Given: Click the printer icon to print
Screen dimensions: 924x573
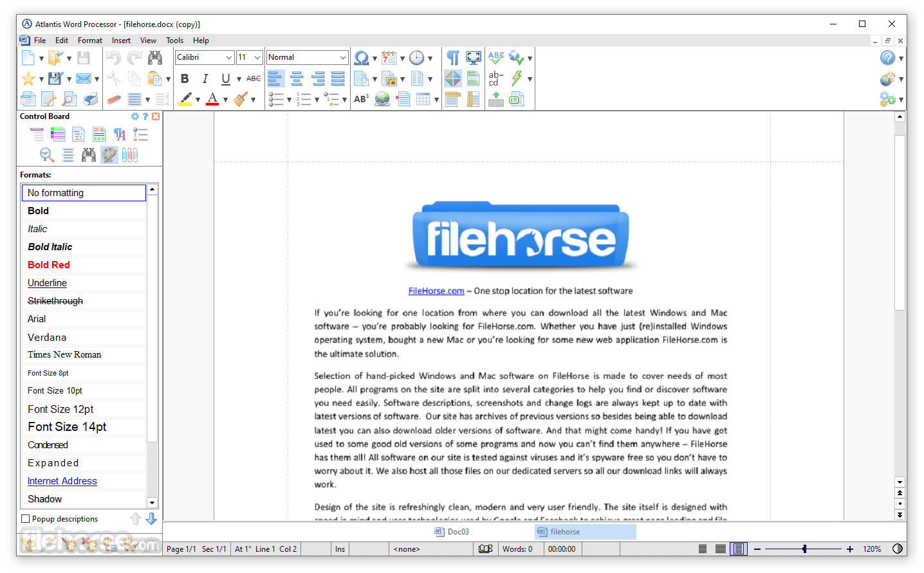Looking at the screenshot, I should [x=91, y=99].
